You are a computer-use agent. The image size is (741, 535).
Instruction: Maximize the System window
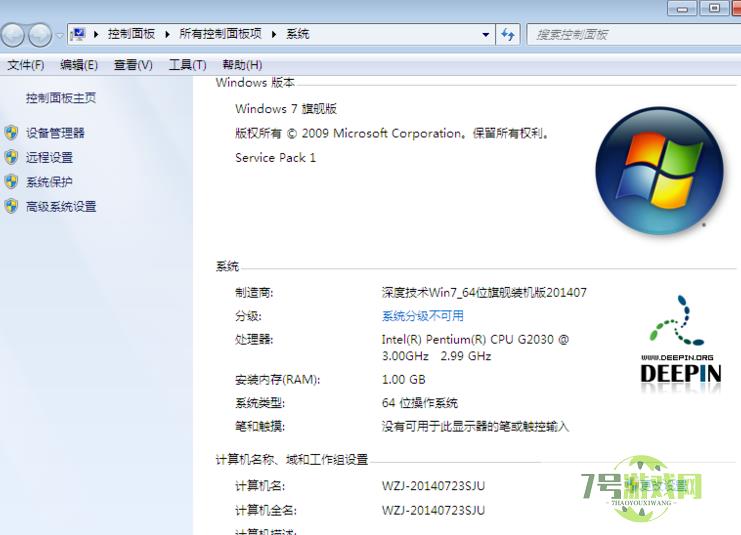715,8
